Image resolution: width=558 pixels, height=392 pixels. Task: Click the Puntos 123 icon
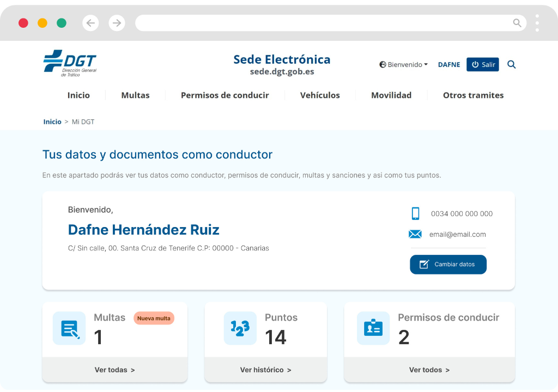240,328
